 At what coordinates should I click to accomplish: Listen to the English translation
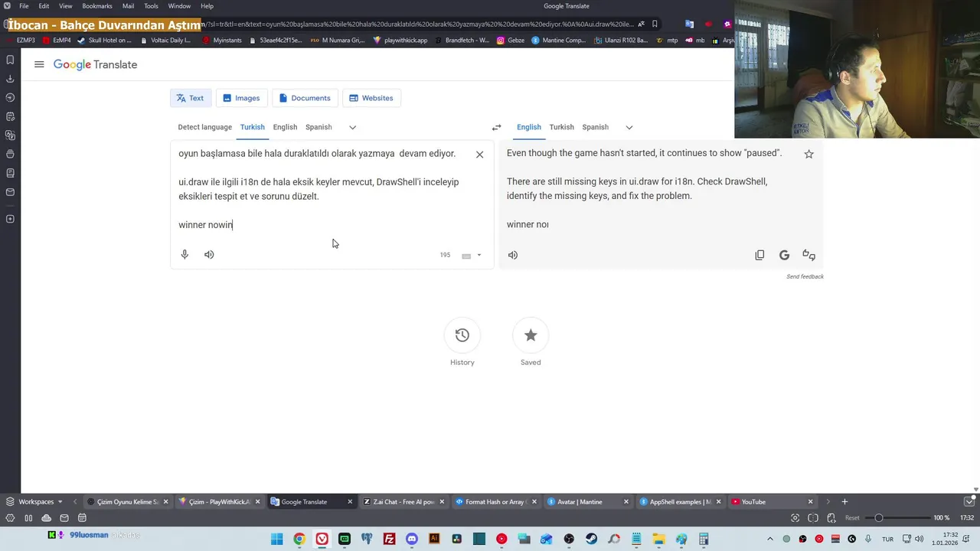(x=513, y=255)
